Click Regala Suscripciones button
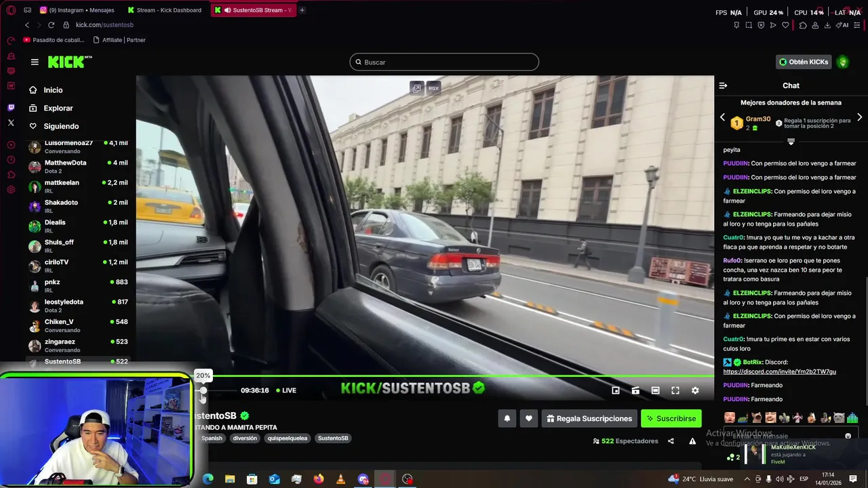Viewport: 868px width, 488px height. coord(589,419)
